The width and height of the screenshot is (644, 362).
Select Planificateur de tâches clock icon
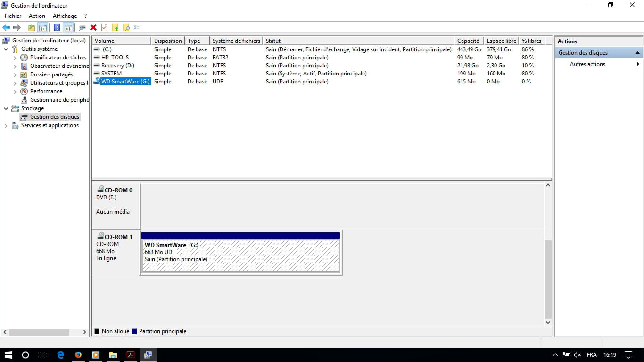(24, 58)
